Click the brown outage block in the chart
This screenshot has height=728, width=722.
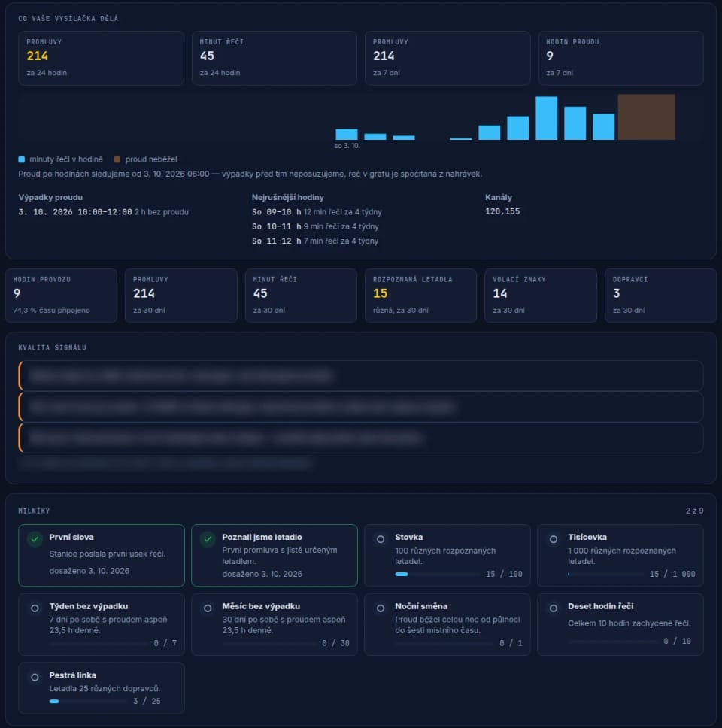pos(646,117)
